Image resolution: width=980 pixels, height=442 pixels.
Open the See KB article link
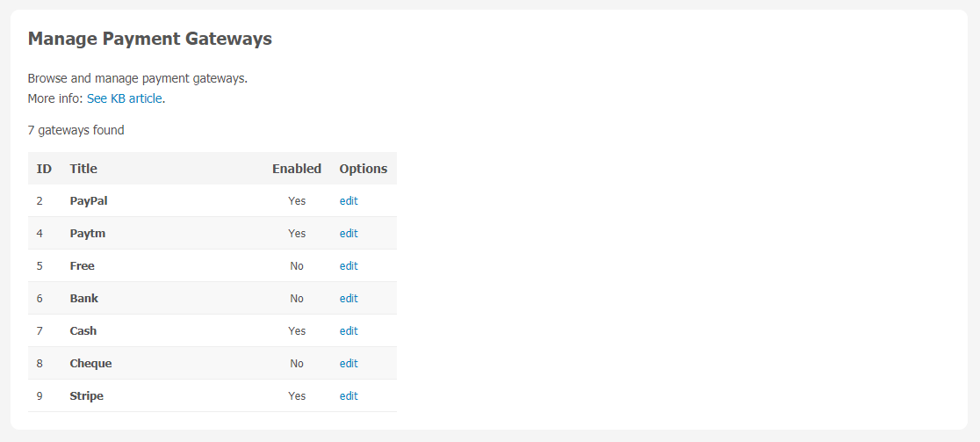coord(125,98)
